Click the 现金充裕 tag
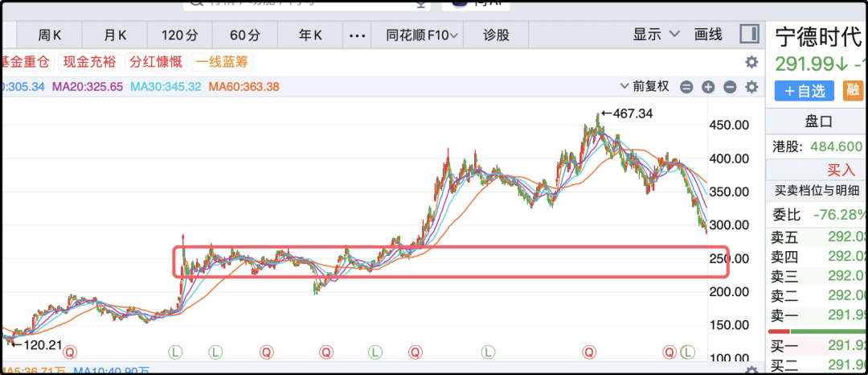868x375 pixels. [x=90, y=62]
